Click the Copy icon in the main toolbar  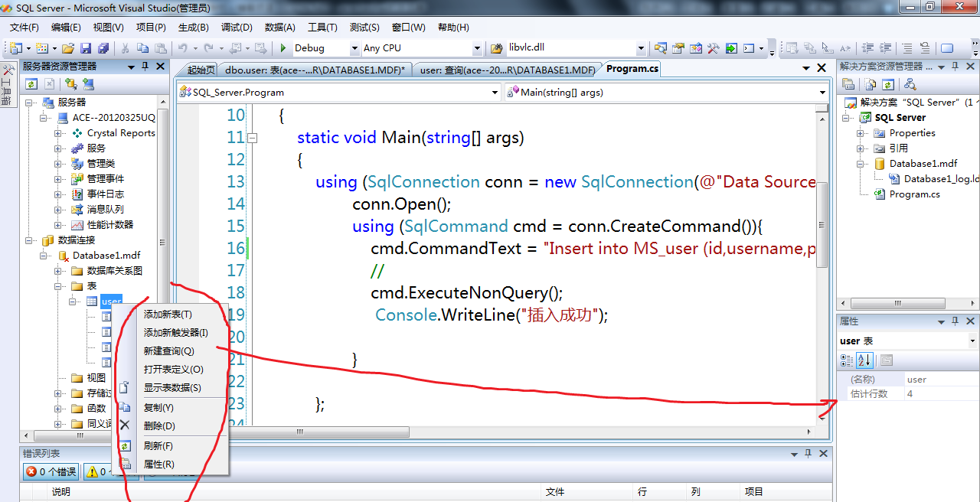142,48
